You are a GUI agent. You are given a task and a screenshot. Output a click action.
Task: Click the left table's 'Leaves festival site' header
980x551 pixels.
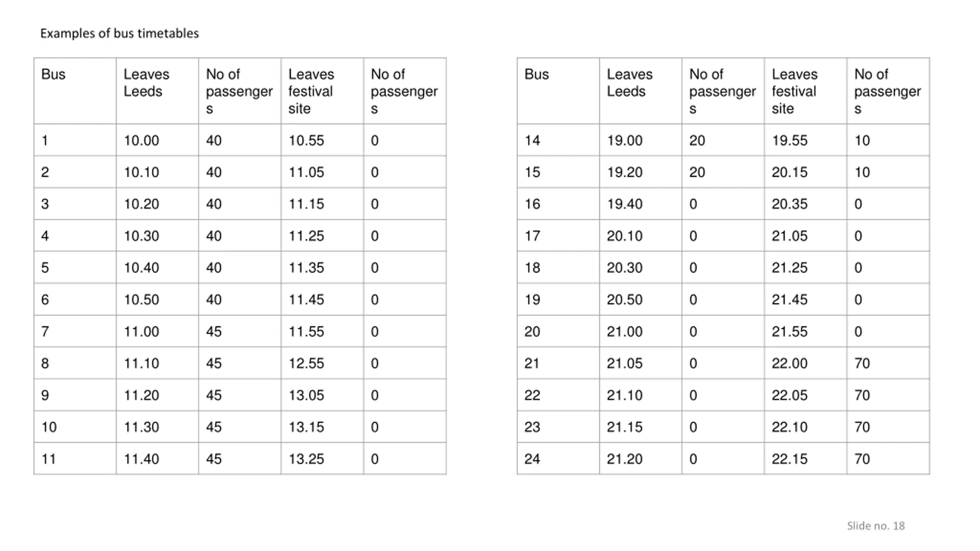(x=322, y=91)
